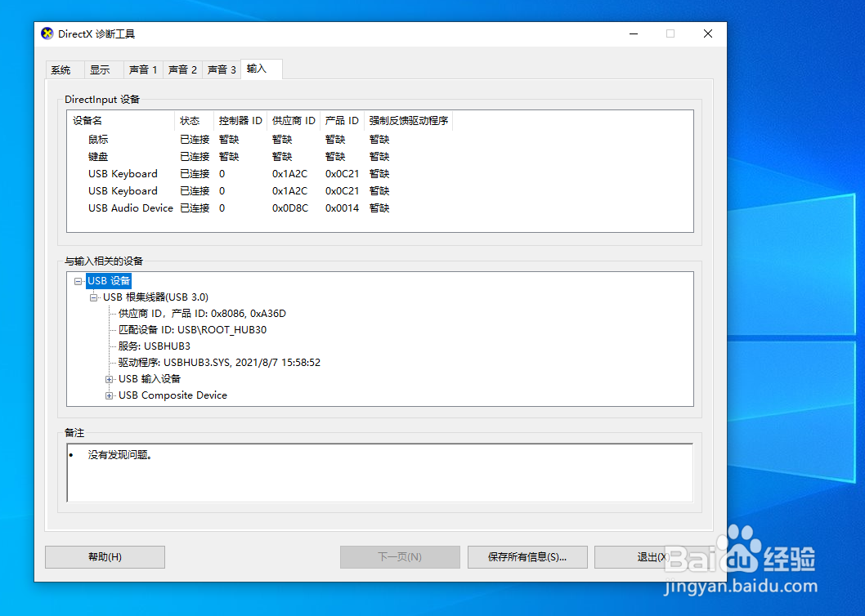Expand the USB Composite Device node
Screen dimensions: 865x616
(110, 396)
